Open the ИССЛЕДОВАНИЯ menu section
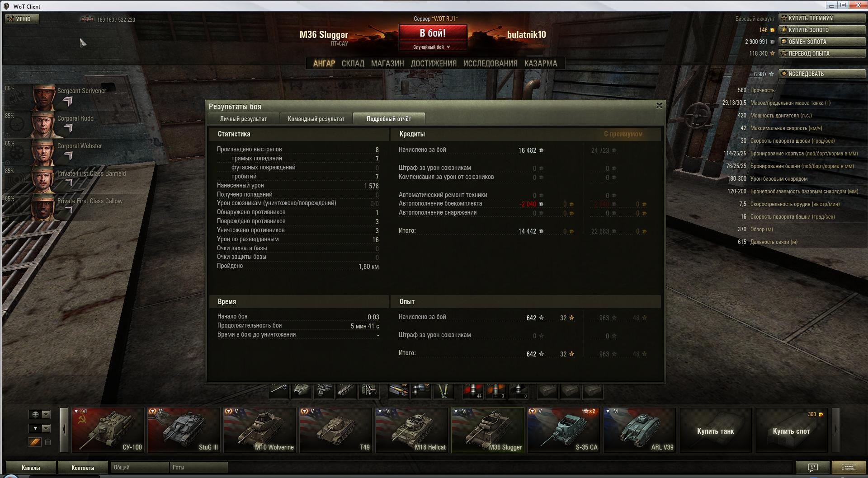The height and width of the screenshot is (478, 868). 490,64
